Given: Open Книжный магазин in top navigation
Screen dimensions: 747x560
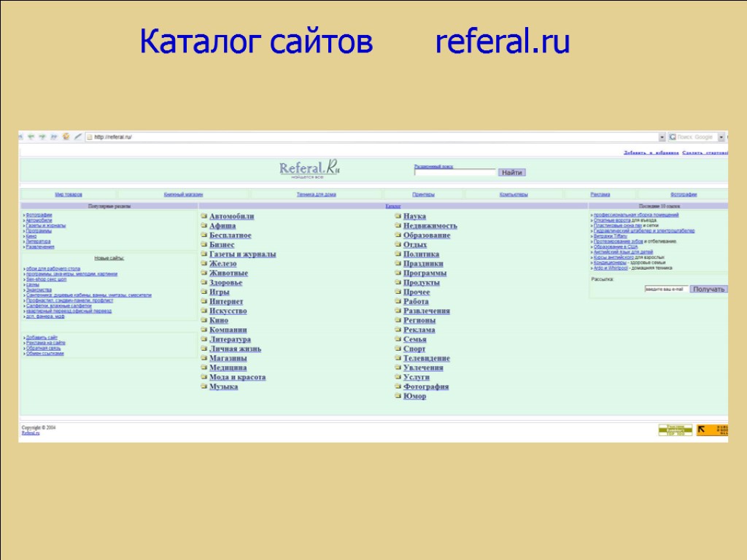Looking at the screenshot, I should [x=183, y=194].
